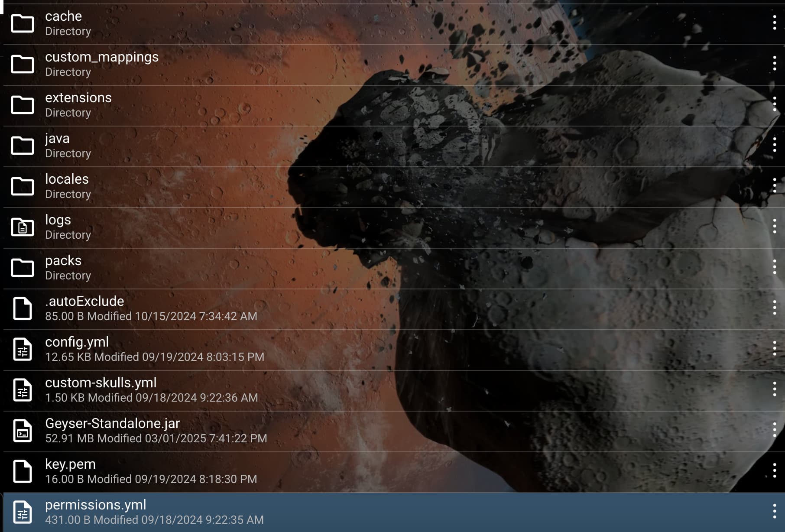The height and width of the screenshot is (532, 785).
Task: Click the file icon for .autoExclude
Action: click(x=23, y=308)
